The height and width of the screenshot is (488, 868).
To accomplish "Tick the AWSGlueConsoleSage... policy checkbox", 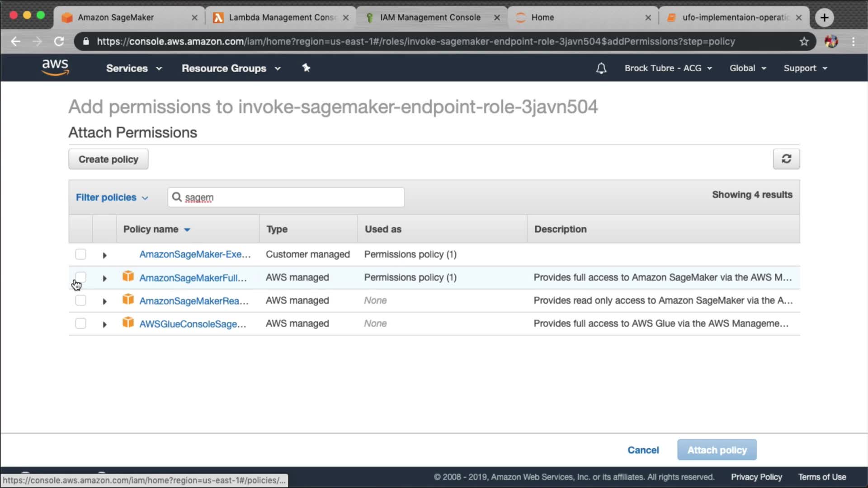I will point(80,324).
